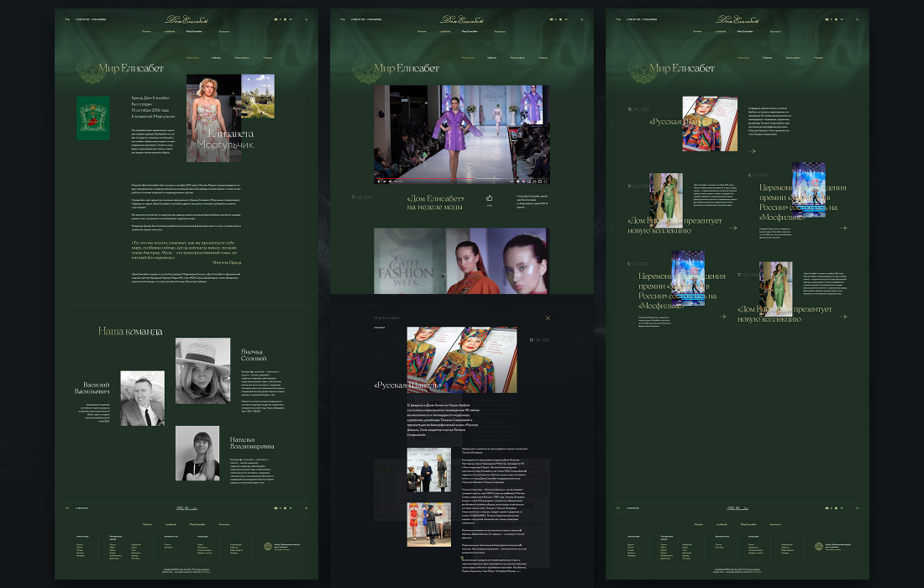Screen dimensions: 924x588
Task: Switch to the «События» tab on the news list page
Action: pos(767,58)
